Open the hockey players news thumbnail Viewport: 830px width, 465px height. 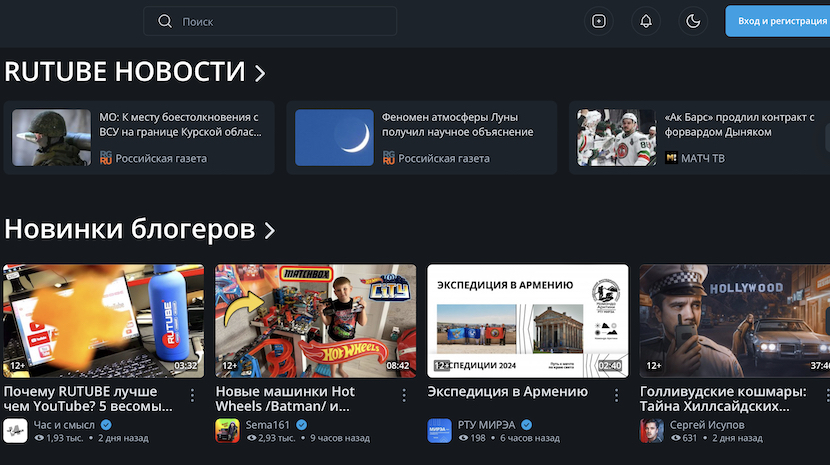pos(617,138)
